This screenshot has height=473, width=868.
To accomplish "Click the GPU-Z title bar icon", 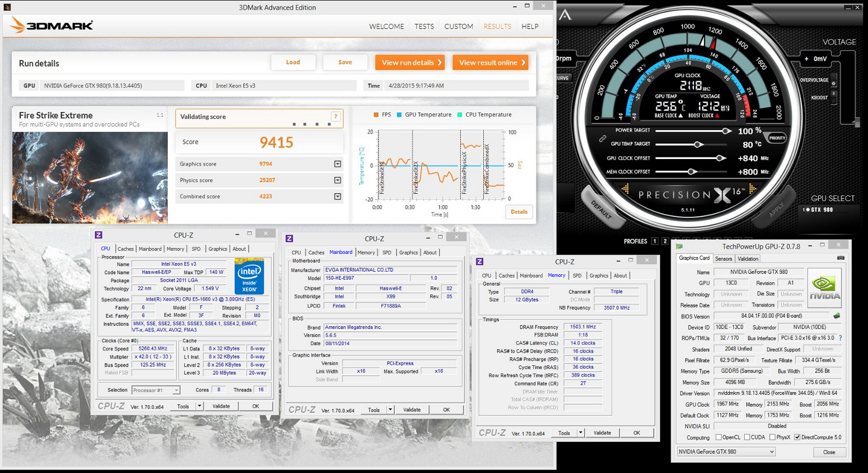I will pos(679,246).
